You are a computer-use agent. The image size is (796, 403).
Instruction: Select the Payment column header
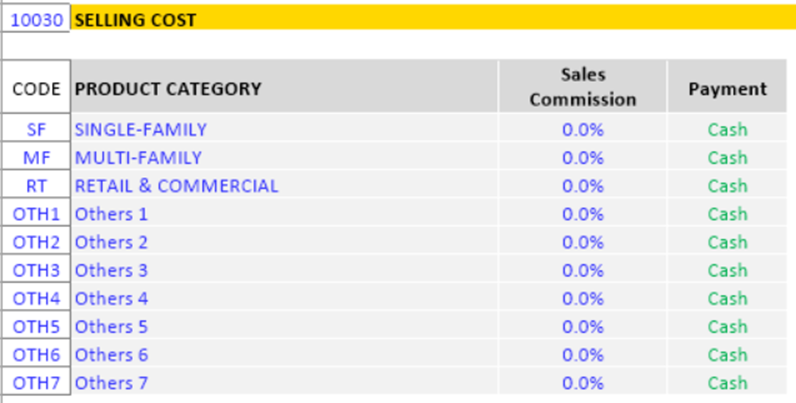click(x=727, y=89)
